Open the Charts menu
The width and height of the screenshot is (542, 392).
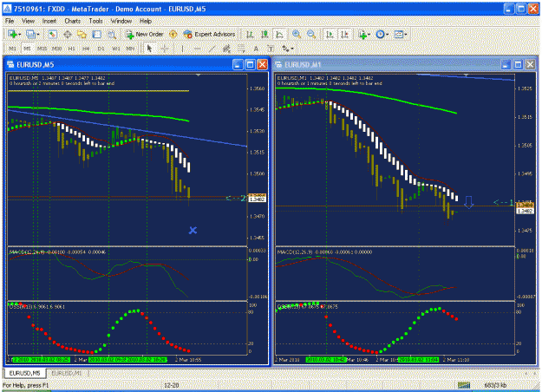tap(72, 21)
